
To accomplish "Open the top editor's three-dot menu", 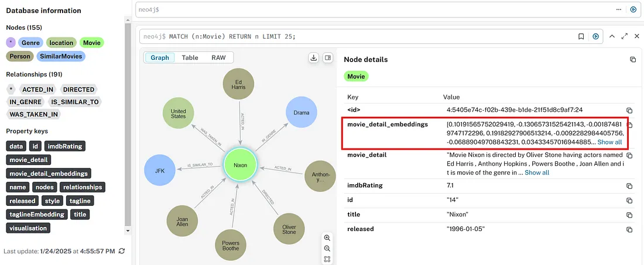I will (x=619, y=9).
